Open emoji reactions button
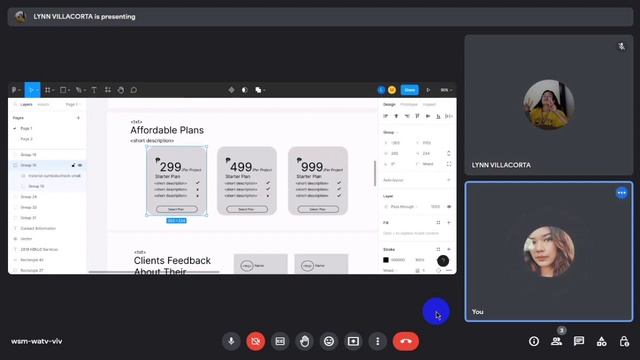 [x=329, y=341]
